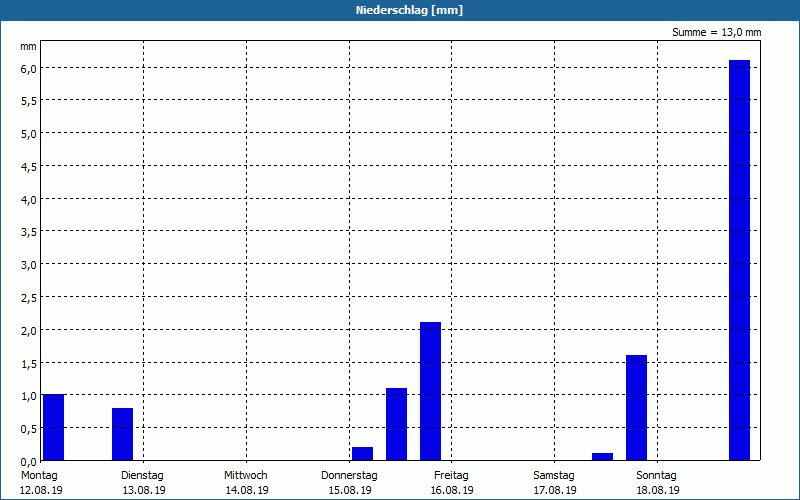Click the 'Donnerstag' day label
800x500 pixels.
349,476
